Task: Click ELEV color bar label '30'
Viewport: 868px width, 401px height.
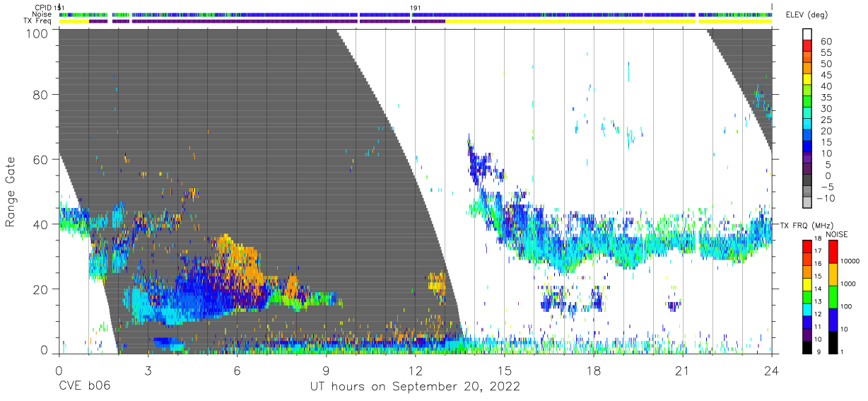Action: tap(825, 109)
